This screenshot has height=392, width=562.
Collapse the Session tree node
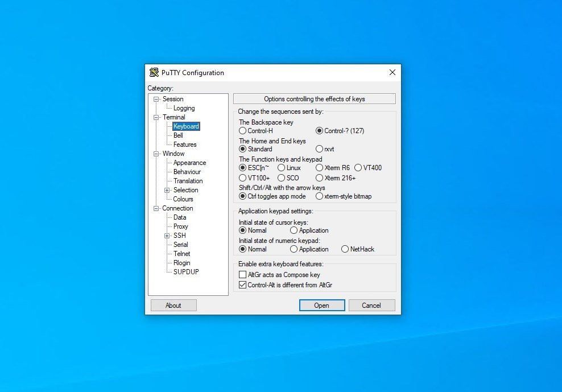click(156, 100)
